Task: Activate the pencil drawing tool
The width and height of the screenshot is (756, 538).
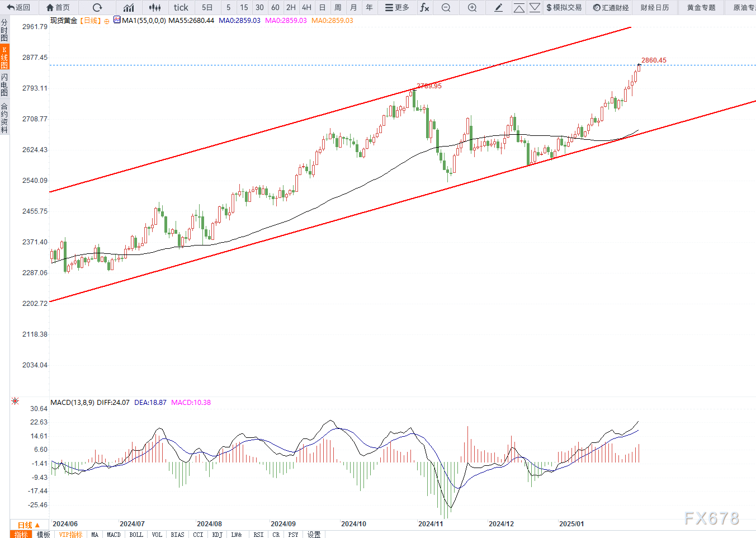Action: pos(499,7)
